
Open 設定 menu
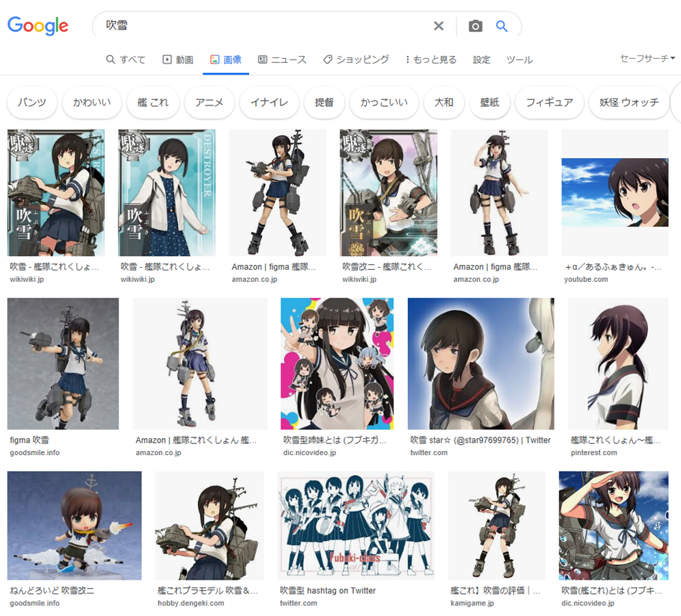[x=482, y=60]
